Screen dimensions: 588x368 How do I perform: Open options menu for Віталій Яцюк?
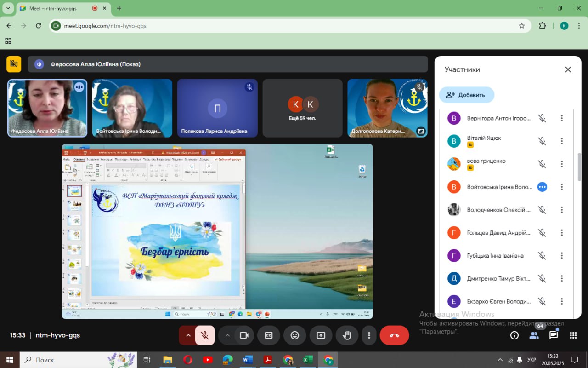point(561,141)
